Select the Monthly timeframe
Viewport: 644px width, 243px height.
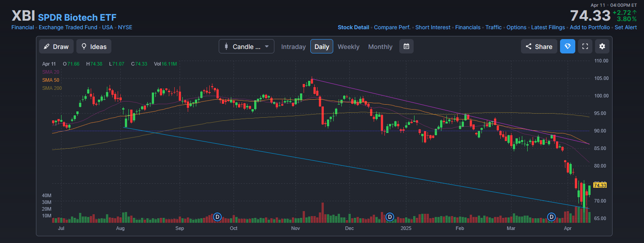tap(380, 47)
